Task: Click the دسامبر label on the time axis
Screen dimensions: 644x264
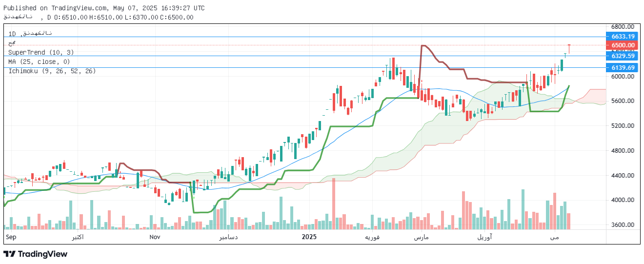Action: point(228,237)
